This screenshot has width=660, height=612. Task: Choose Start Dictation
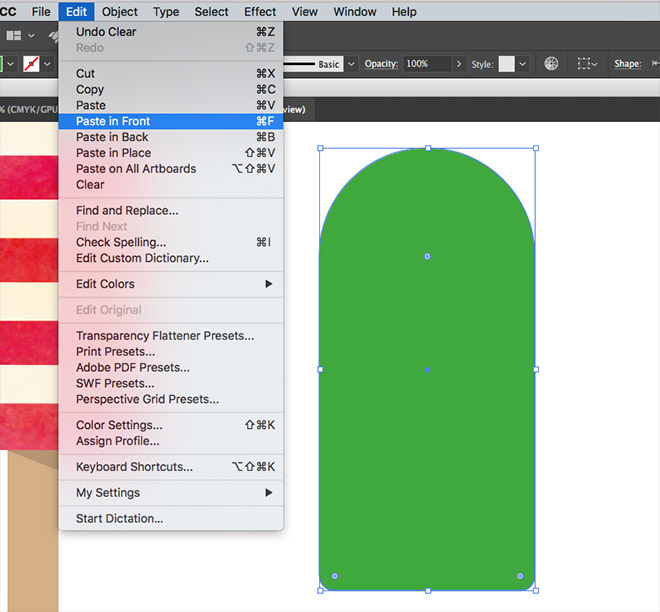[x=171, y=519]
